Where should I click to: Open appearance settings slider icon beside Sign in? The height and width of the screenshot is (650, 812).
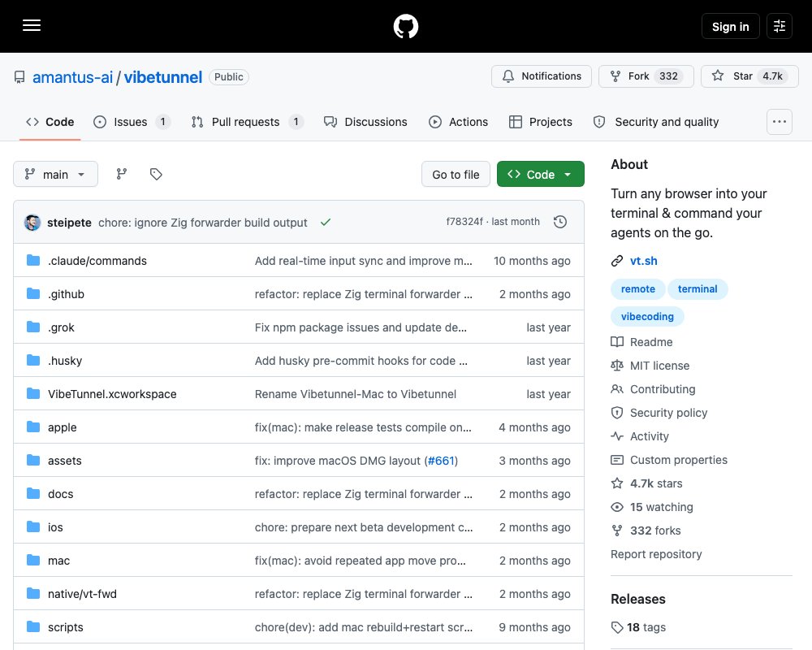[779, 26]
